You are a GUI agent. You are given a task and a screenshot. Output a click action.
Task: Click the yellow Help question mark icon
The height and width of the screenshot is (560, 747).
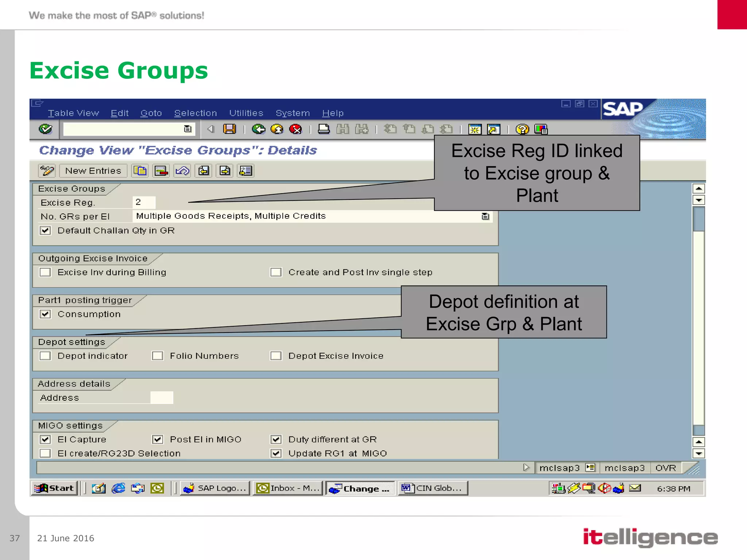(x=522, y=129)
